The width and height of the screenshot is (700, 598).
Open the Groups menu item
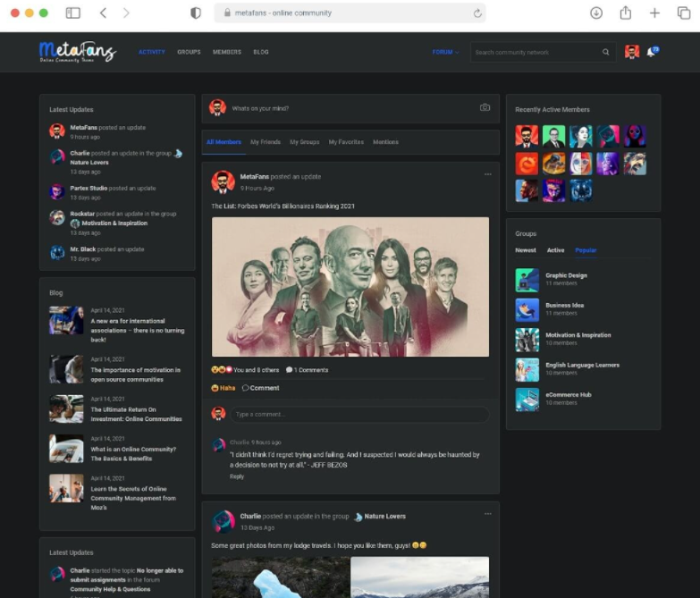(x=189, y=52)
